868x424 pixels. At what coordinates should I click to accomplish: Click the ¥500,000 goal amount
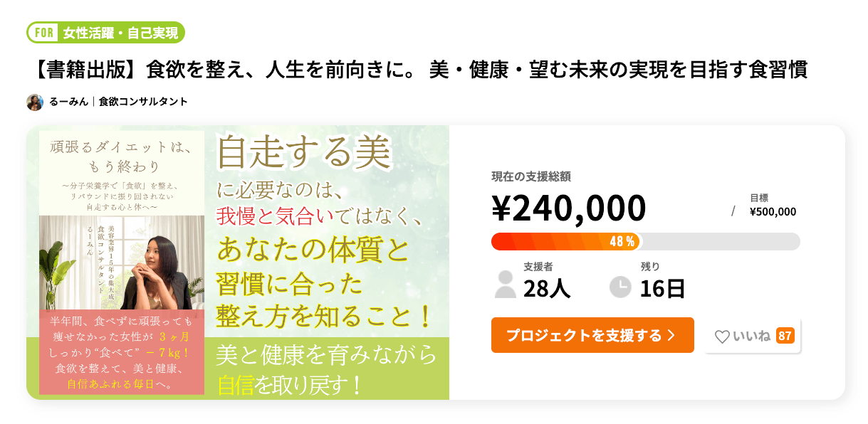[773, 212]
